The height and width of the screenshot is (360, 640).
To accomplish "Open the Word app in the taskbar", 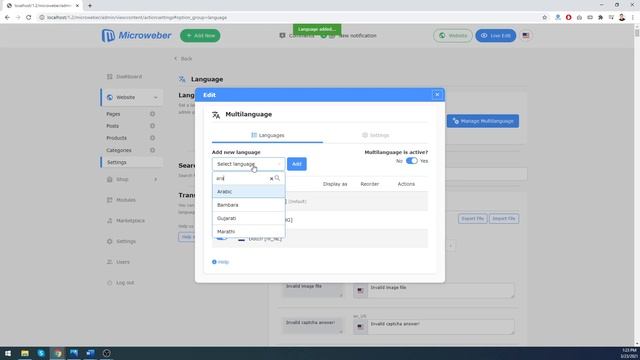I will [x=90, y=353].
